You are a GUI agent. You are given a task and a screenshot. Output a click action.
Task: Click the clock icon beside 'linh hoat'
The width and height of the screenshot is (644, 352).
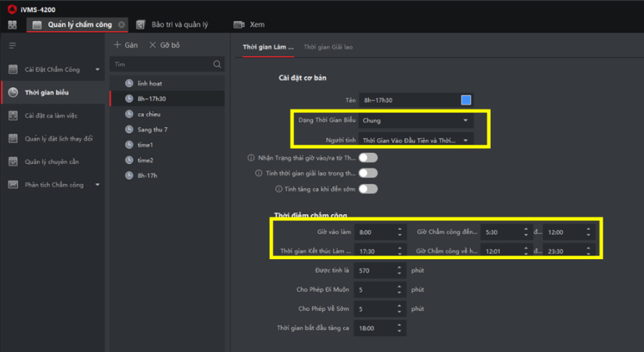click(x=129, y=83)
